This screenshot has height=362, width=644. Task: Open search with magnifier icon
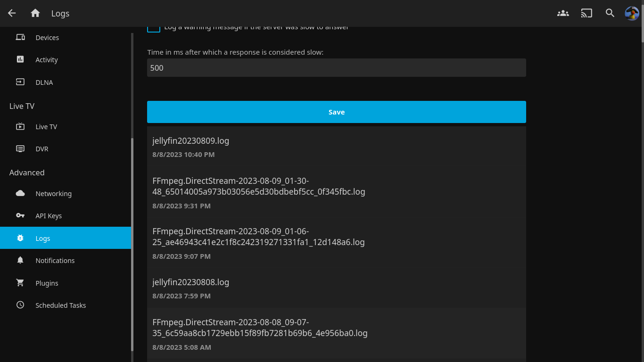point(610,13)
